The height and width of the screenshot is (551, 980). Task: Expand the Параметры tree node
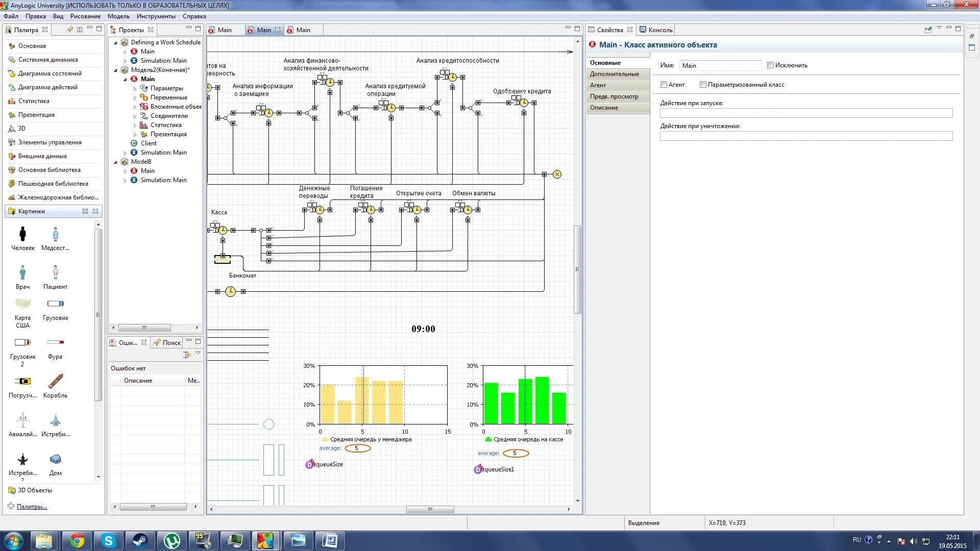click(135, 88)
